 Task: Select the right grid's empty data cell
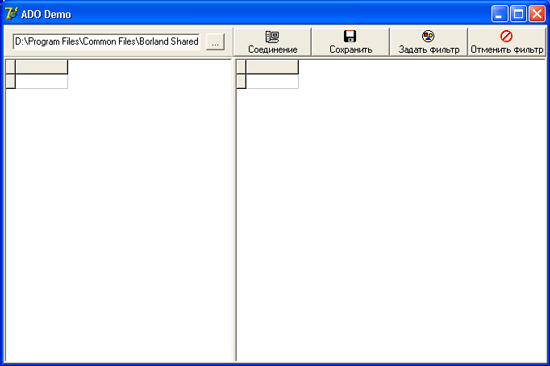(x=273, y=81)
